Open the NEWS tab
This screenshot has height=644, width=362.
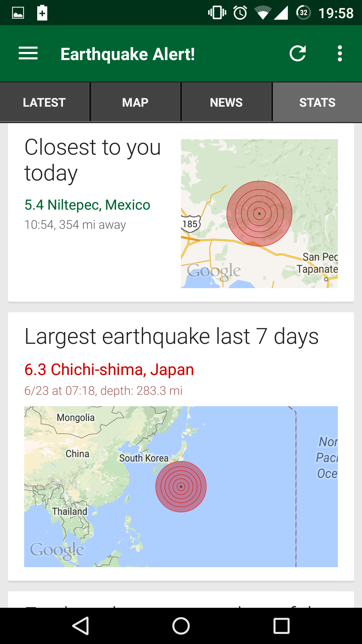tap(226, 102)
